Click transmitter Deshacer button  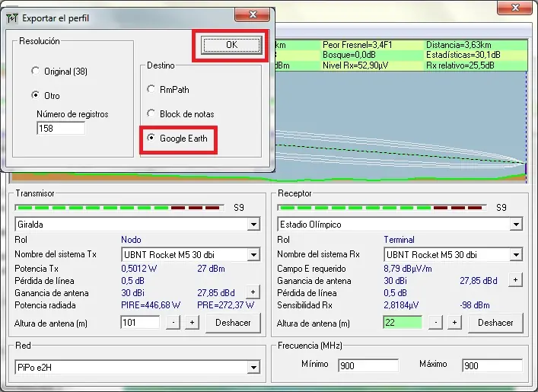pos(233,323)
